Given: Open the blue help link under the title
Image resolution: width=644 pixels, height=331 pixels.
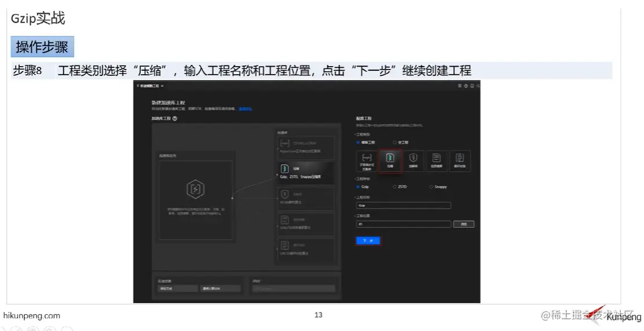Looking at the screenshot, I should [x=245, y=109].
